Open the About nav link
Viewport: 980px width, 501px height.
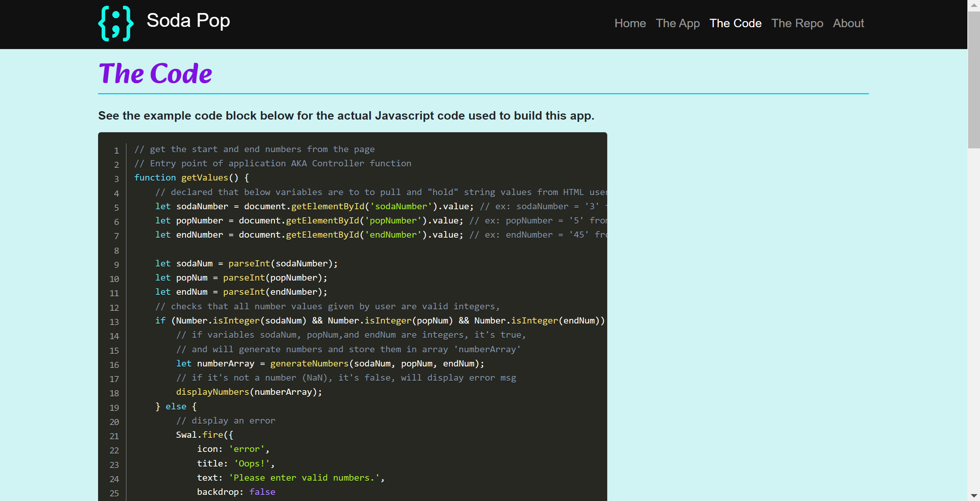pos(848,23)
